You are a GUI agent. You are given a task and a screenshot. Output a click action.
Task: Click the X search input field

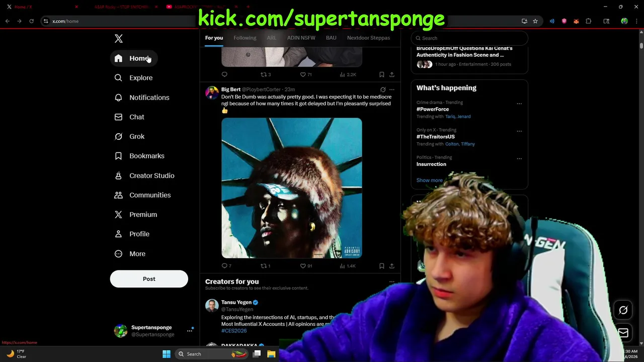pyautogui.click(x=469, y=38)
